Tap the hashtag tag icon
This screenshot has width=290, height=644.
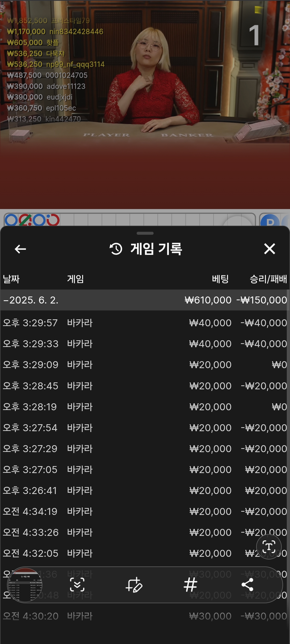191,585
